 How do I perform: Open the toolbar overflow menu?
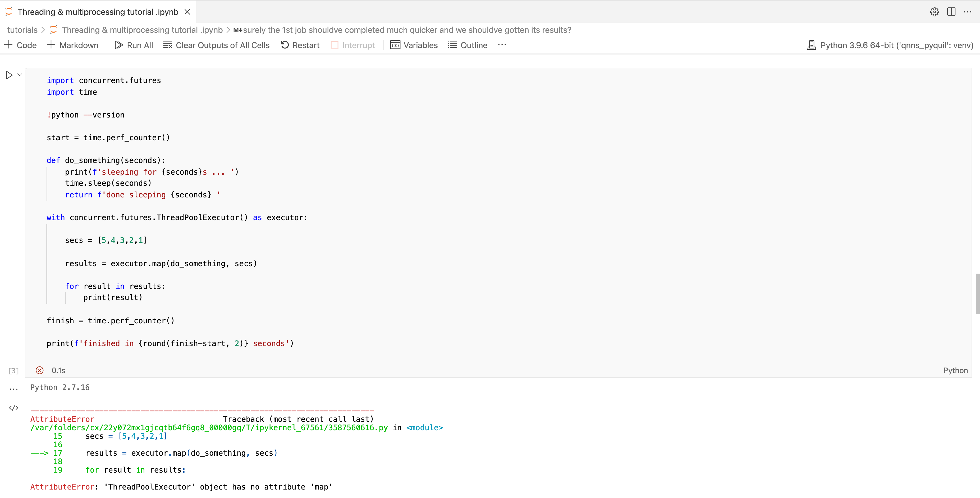click(502, 45)
